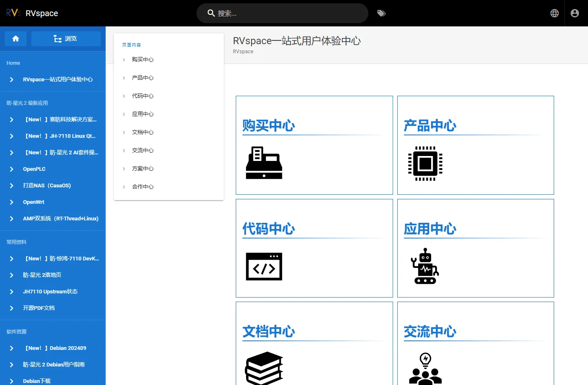Image resolution: width=588 pixels, height=385 pixels.
Task: Click arrow beside 合作中心 in contents
Action: tap(124, 187)
